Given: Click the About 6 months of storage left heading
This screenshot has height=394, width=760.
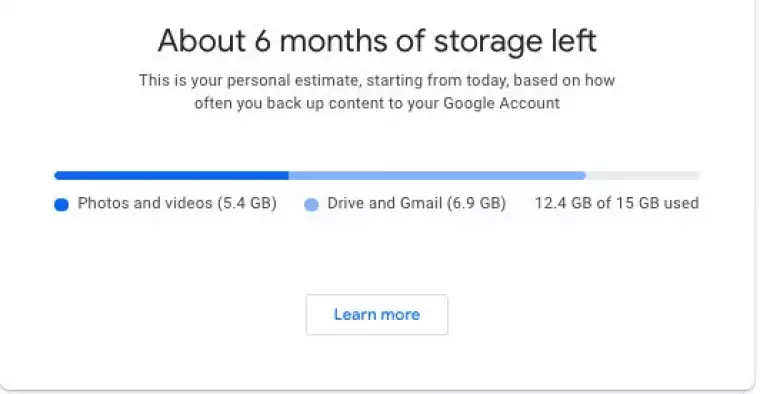Looking at the screenshot, I should pyautogui.click(x=377, y=41).
